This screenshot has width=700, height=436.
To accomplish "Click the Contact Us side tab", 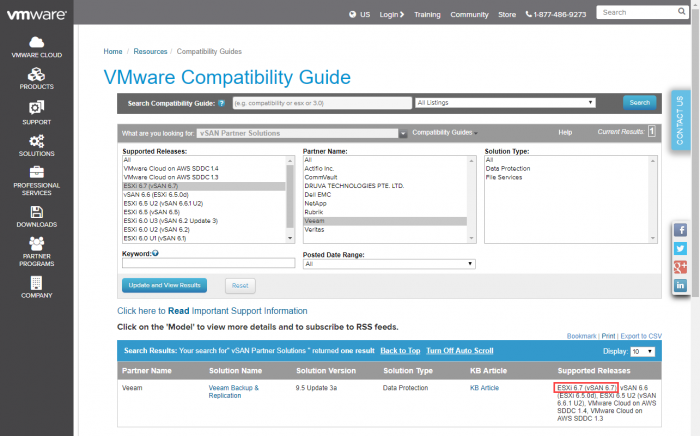I will 680,120.
